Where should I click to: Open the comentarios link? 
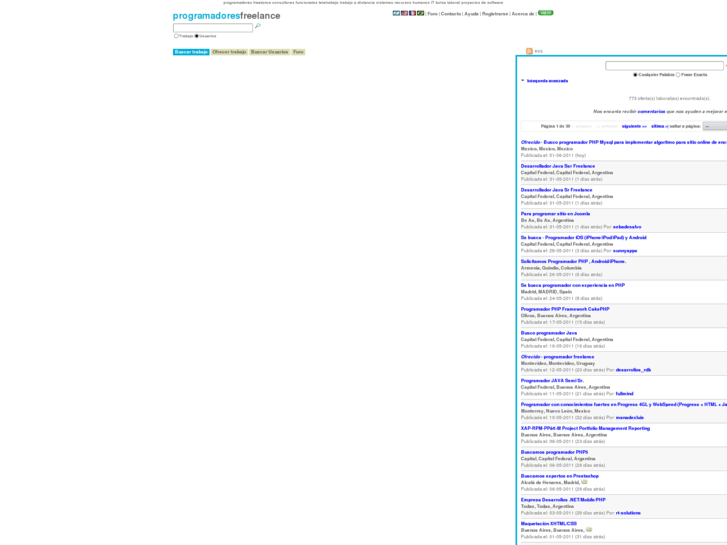651,111
